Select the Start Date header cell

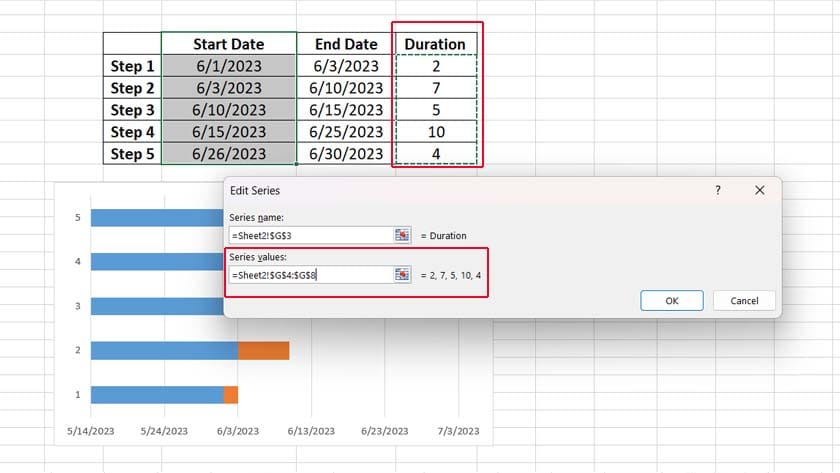(x=229, y=44)
